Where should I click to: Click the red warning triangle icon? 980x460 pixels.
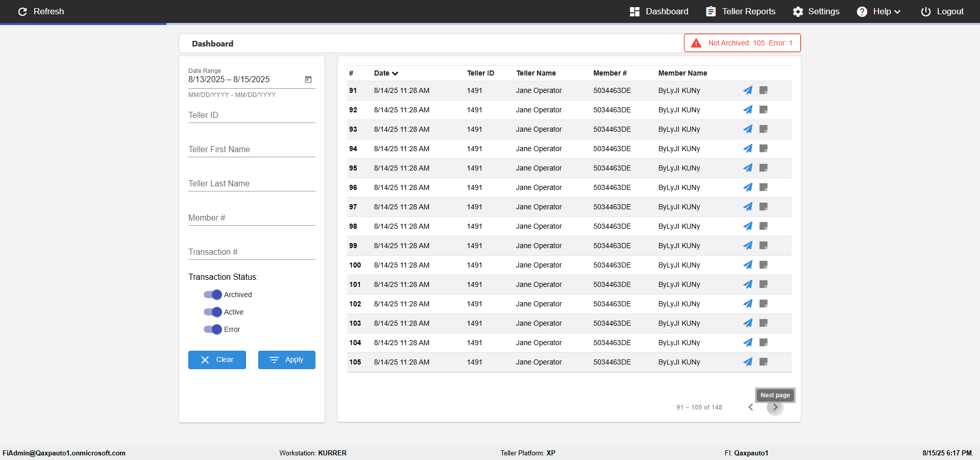(696, 43)
